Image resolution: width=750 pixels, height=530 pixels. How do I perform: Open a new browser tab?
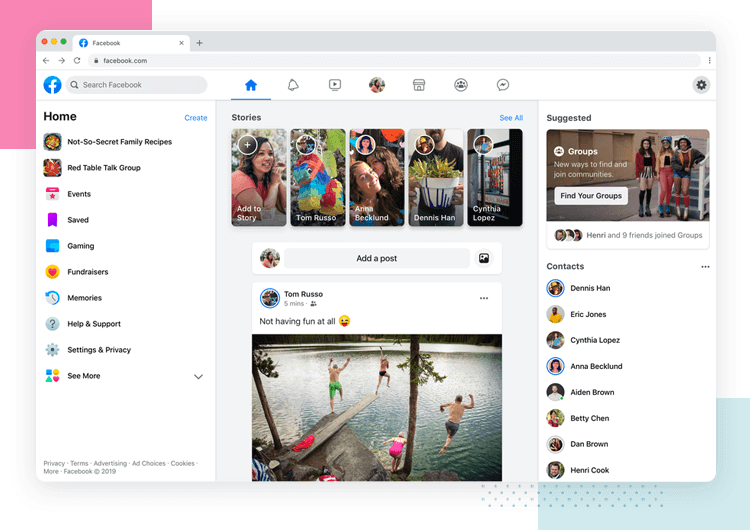pos(199,43)
